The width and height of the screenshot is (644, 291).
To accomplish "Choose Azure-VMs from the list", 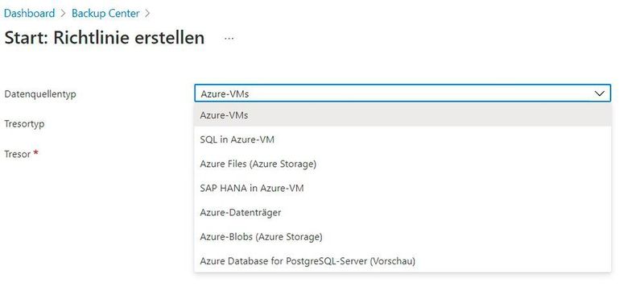I will 402,115.
